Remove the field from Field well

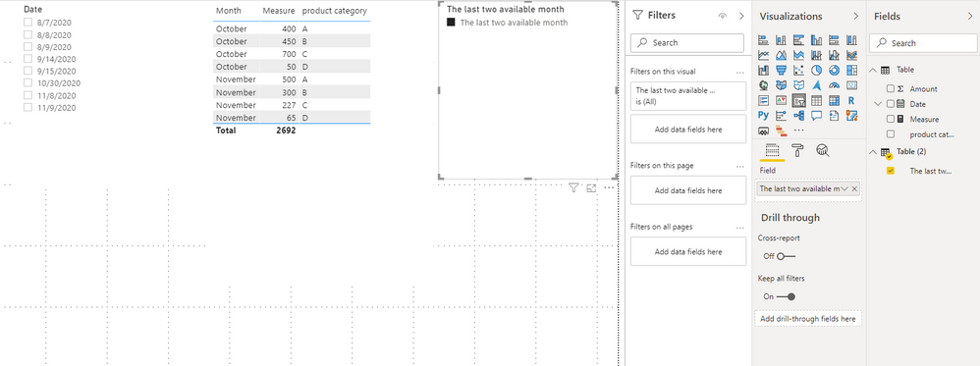click(854, 188)
